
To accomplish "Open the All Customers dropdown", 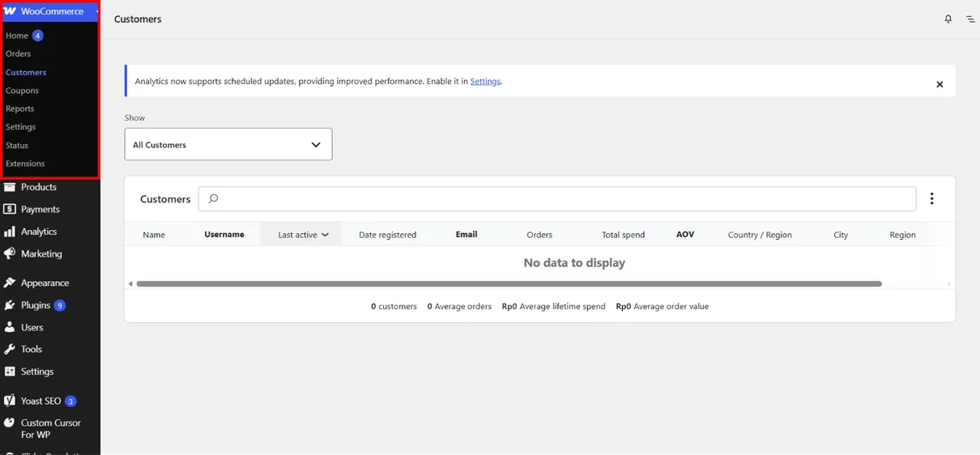I will 228,144.
